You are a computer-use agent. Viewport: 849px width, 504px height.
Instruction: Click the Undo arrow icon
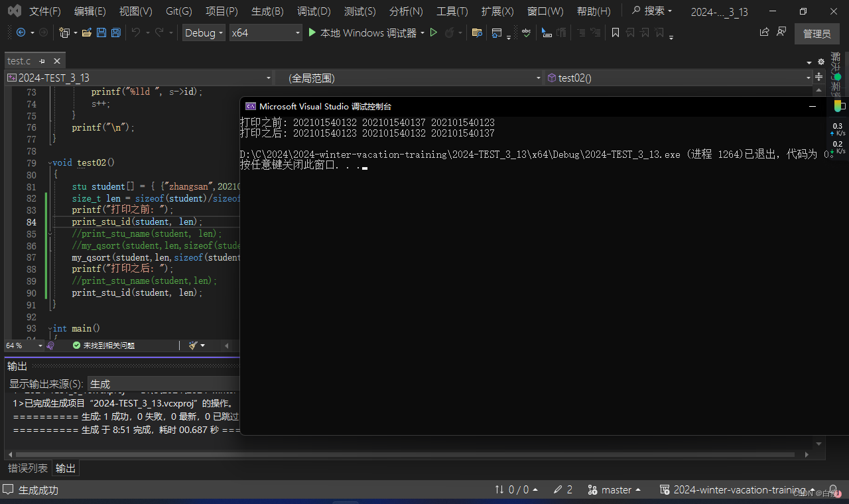point(135,32)
